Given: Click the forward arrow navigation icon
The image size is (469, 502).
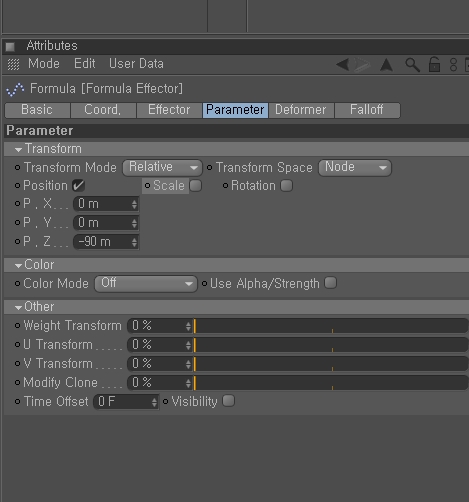Looking at the screenshot, I should (x=362, y=64).
